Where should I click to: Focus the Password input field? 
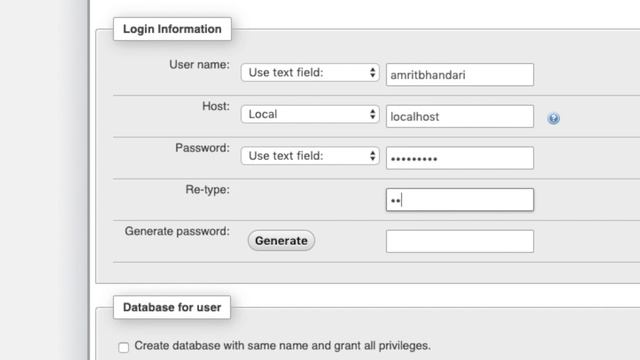460,158
